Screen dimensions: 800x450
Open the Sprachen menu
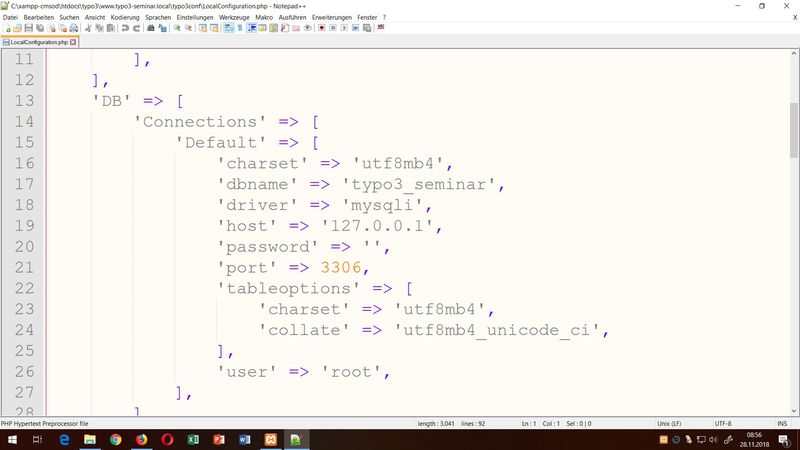(158, 17)
